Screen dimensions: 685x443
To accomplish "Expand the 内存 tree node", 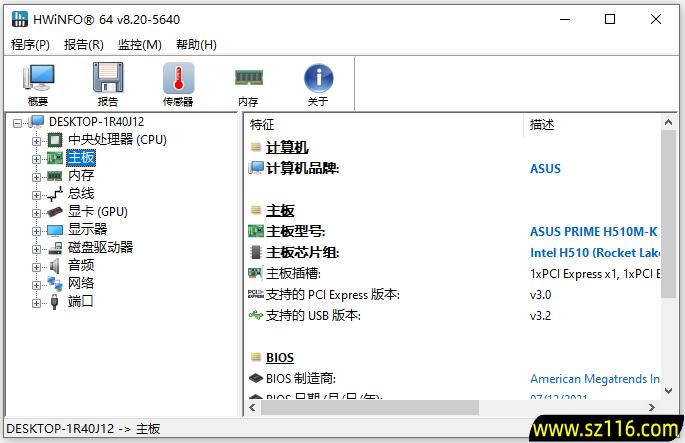I will point(36,177).
